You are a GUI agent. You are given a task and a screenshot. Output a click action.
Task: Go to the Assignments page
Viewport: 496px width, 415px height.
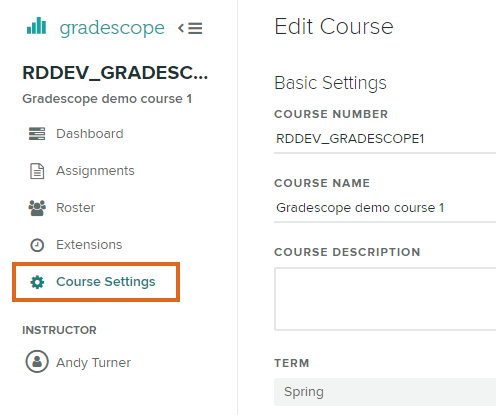click(95, 171)
